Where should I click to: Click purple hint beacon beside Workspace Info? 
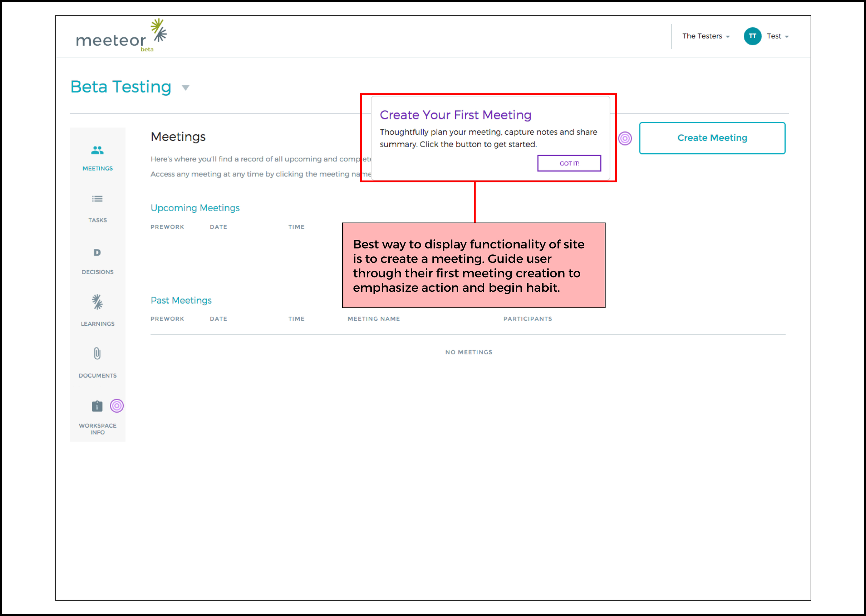117,406
